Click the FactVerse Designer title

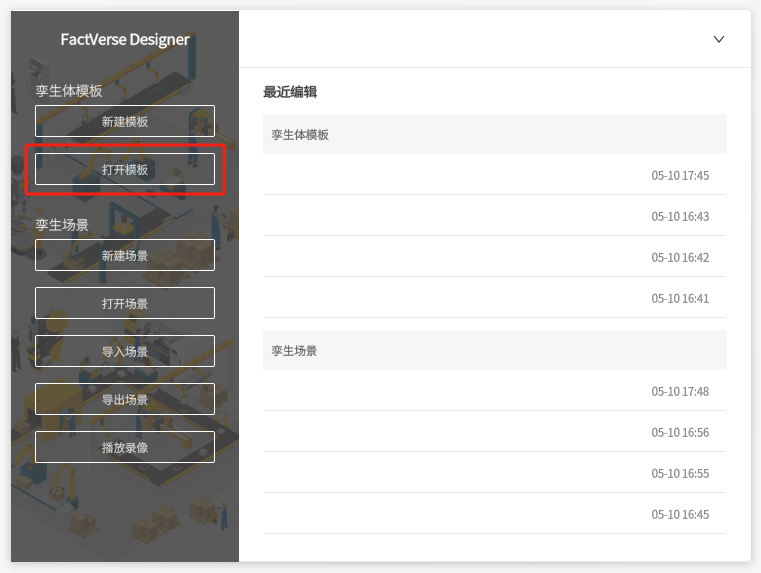tap(125, 40)
